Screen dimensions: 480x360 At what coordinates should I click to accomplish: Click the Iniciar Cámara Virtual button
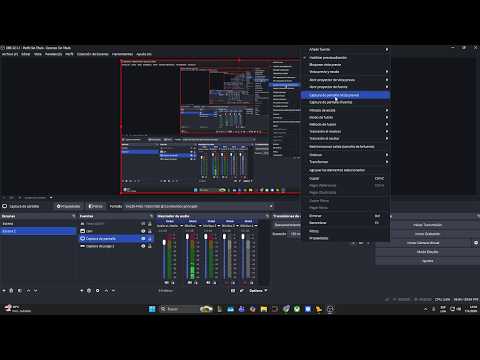click(x=423, y=243)
